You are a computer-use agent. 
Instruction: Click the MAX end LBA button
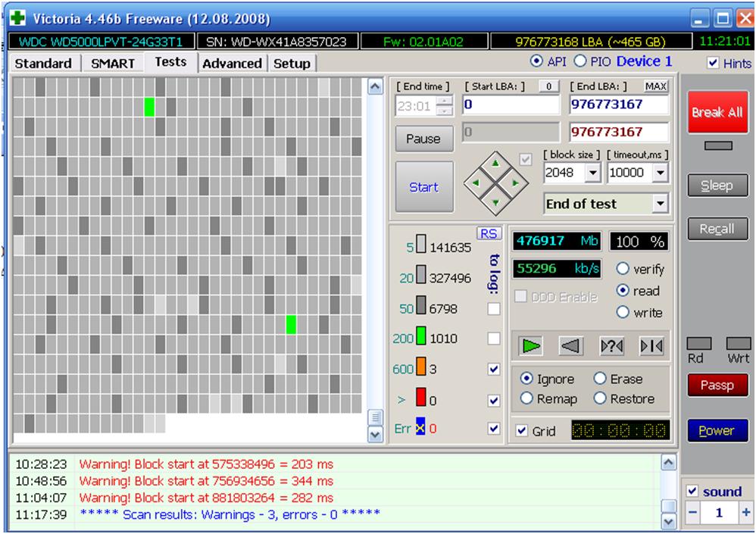[656, 86]
